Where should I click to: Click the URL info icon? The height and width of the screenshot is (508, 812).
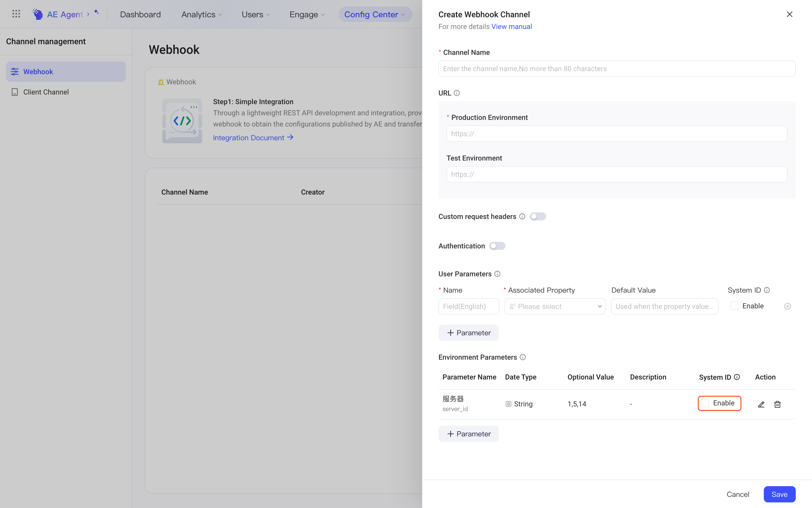click(x=457, y=93)
